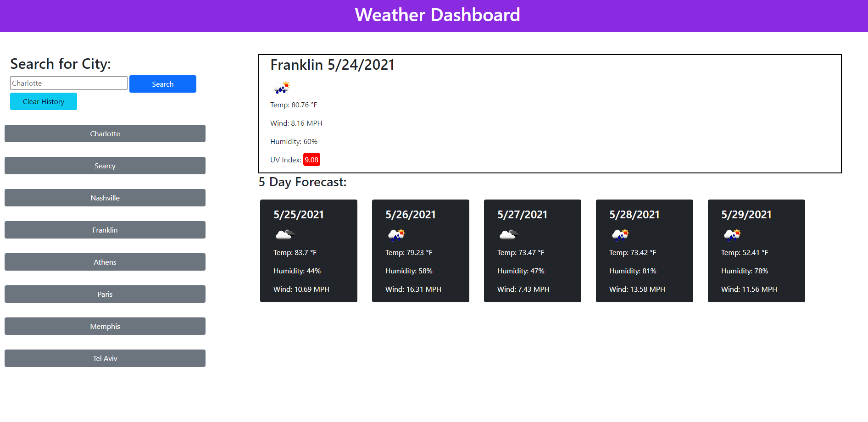Click the red UV Index badge showing 9.08
The width and height of the screenshot is (868, 422).
pos(312,160)
